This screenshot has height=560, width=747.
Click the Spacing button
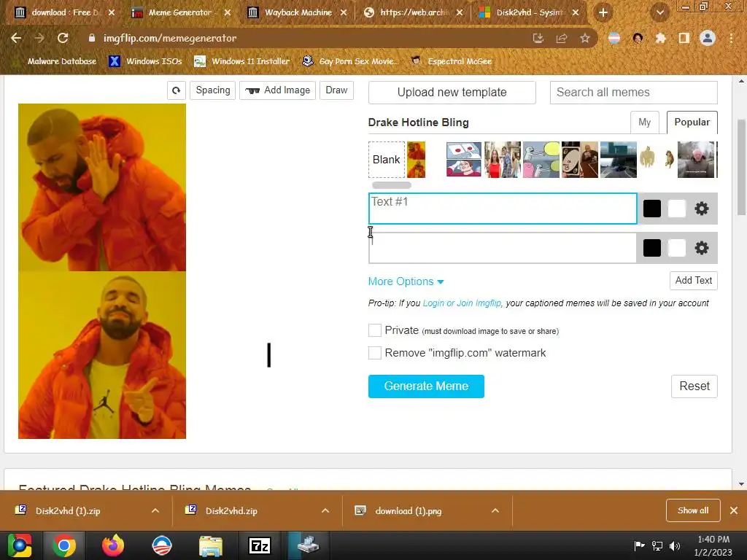(x=212, y=90)
